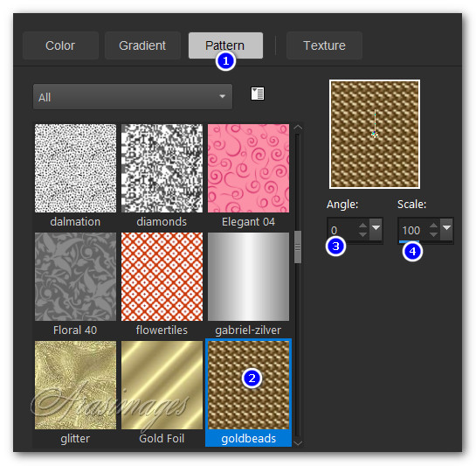476x466 pixels.
Task: Increase Angle with the up spinner
Action: 362,226
